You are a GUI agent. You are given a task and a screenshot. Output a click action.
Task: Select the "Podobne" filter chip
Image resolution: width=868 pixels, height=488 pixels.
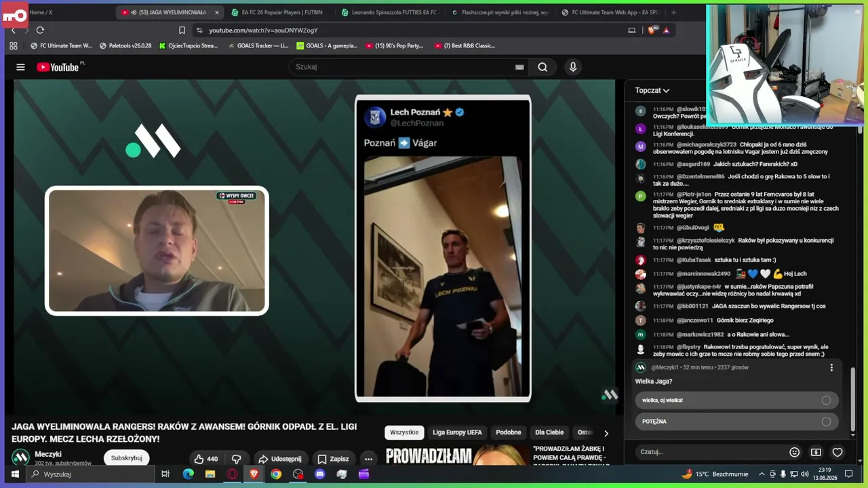point(509,433)
